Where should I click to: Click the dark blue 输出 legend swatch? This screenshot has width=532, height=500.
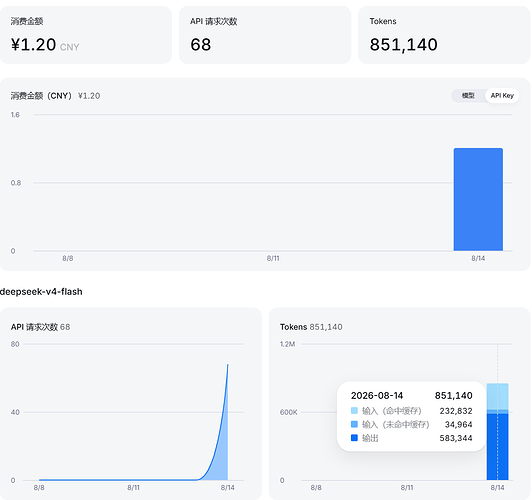pyautogui.click(x=354, y=438)
